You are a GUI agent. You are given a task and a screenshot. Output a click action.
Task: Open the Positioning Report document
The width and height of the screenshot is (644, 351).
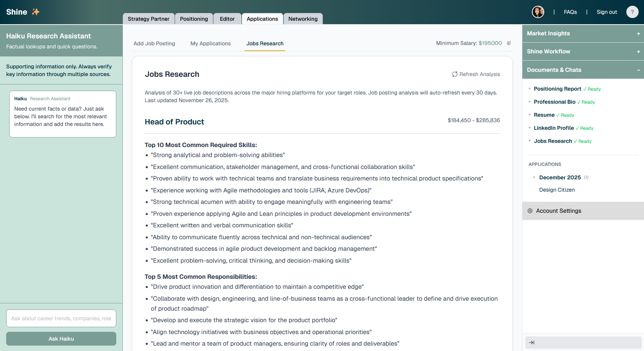pyautogui.click(x=557, y=89)
